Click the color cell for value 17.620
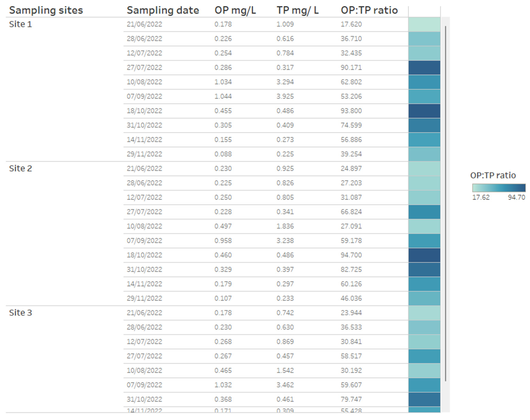The image size is (530, 420). (x=424, y=24)
